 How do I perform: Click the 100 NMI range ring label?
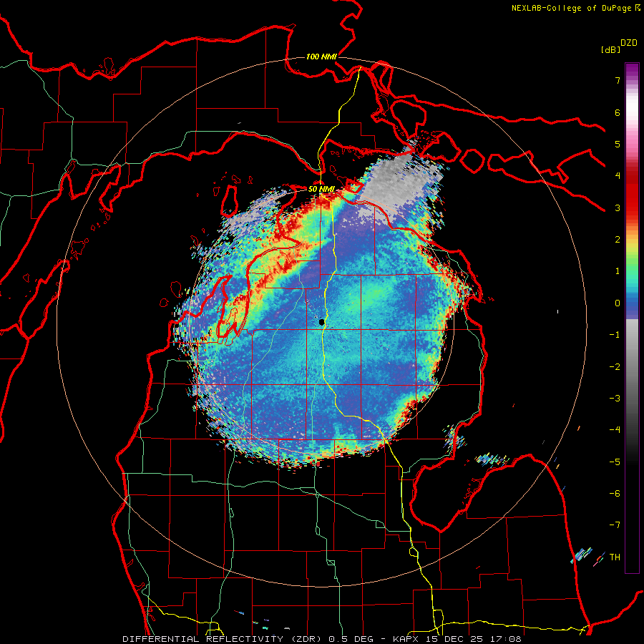pos(321,57)
